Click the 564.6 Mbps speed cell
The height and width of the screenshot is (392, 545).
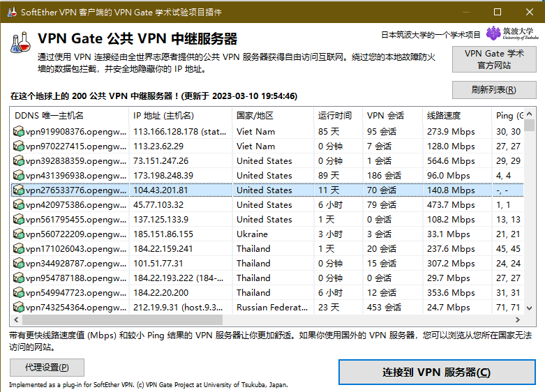click(451, 161)
